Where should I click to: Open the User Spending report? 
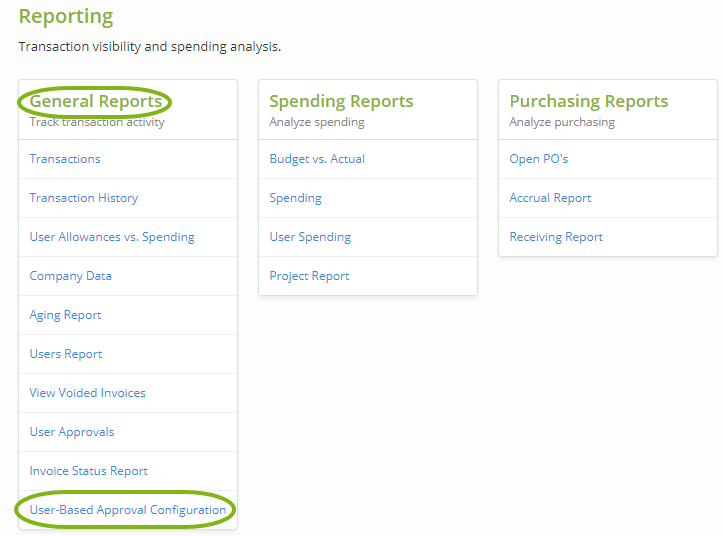click(x=310, y=237)
